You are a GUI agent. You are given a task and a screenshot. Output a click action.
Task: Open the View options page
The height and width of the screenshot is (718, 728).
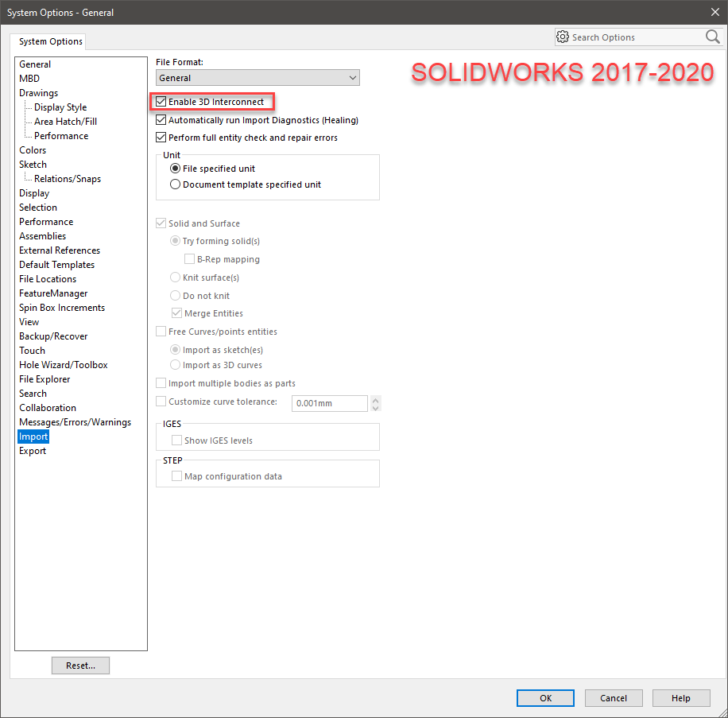[x=29, y=322]
